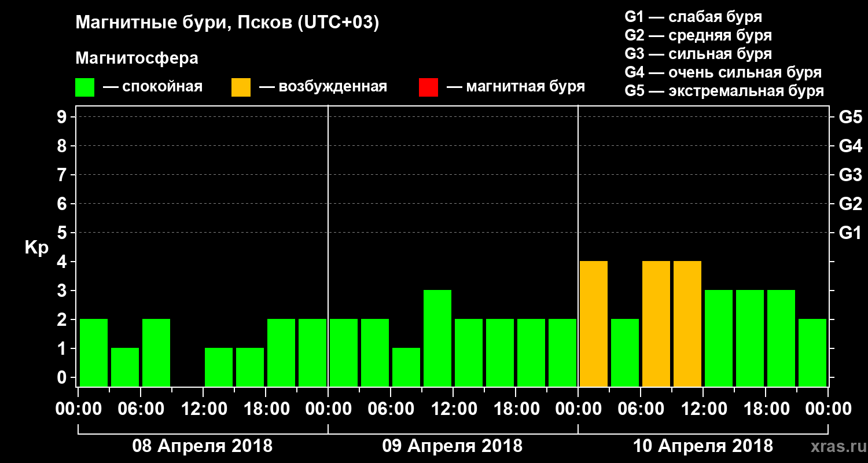Click the Kp 1 bar starting 03:00 on 08 Апреля

(x=125, y=367)
